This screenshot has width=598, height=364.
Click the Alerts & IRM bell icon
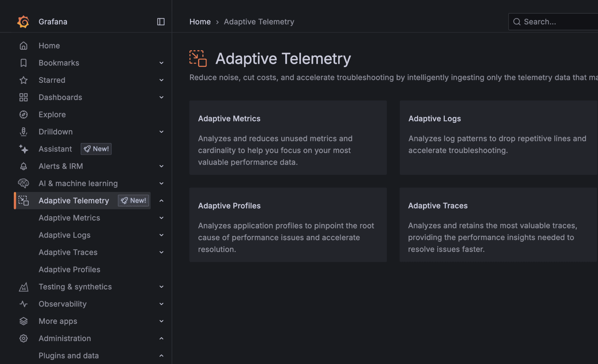coord(23,166)
